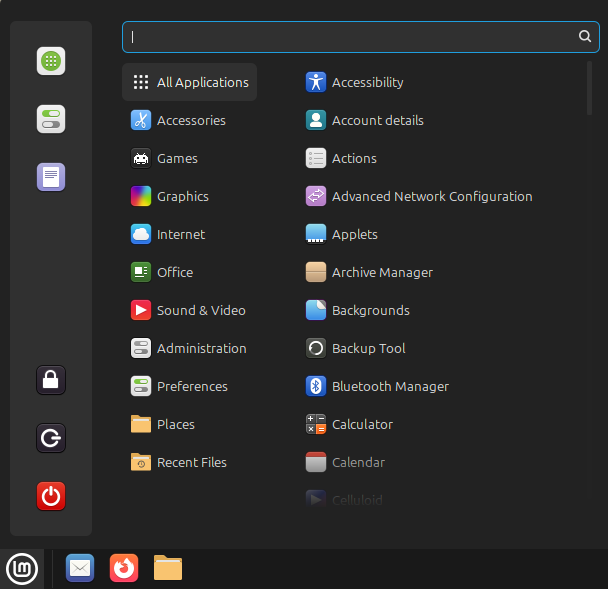
Task: Open the Software Manager green grid icon
Action: 51,61
